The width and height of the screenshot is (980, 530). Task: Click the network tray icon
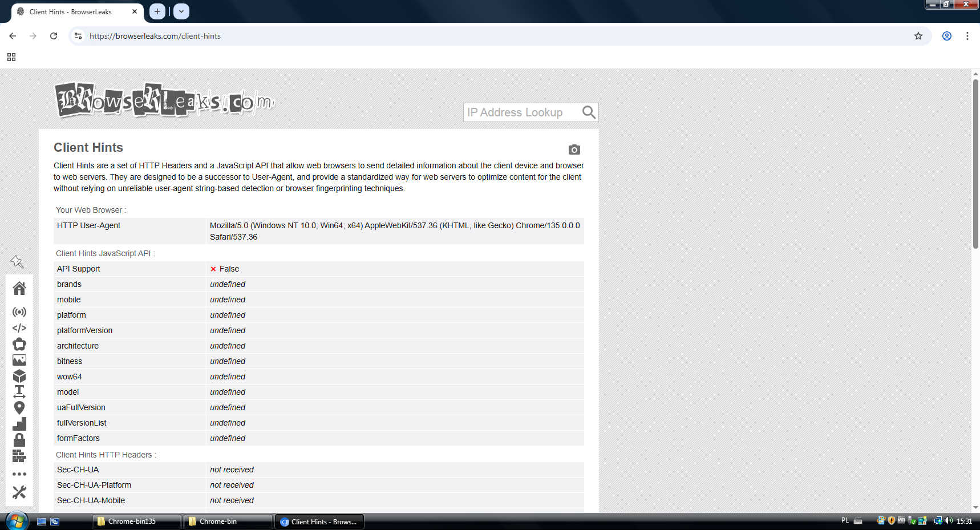[x=938, y=521]
